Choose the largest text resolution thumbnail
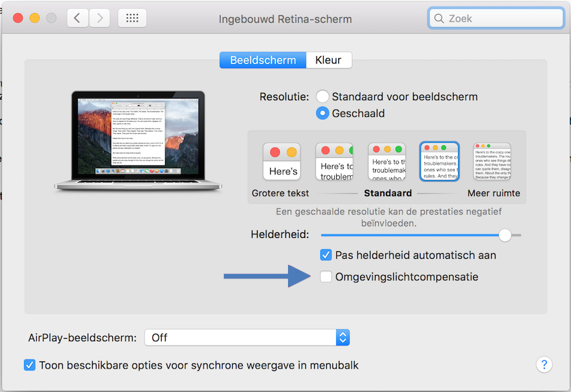The height and width of the screenshot is (392, 571). pos(282,162)
